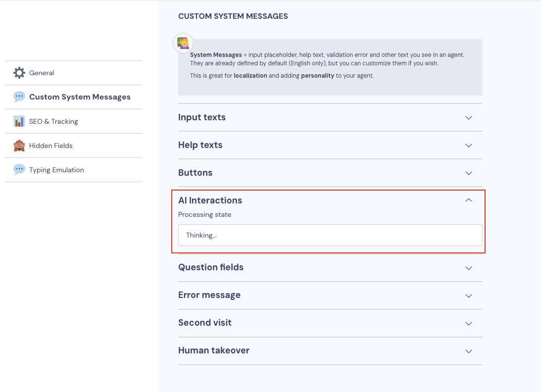The width and height of the screenshot is (541, 392).
Task: Click the teacher avatar icon on info box
Action: click(183, 44)
